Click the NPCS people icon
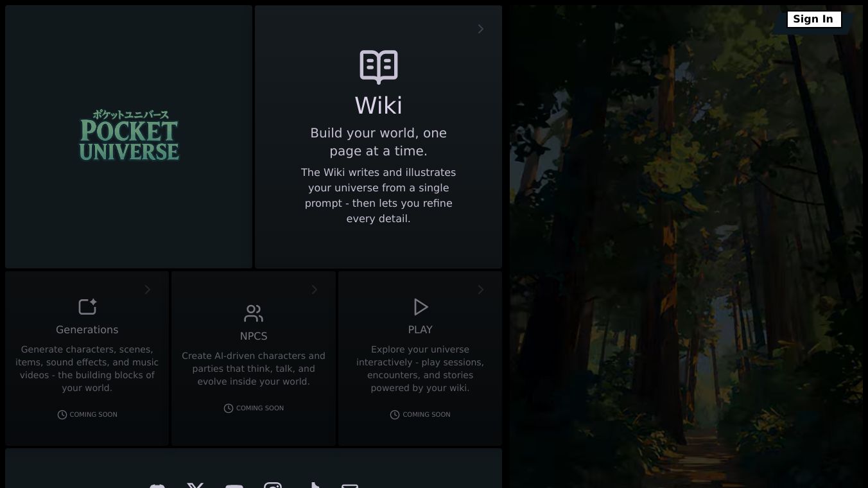Viewport: 868px width, 488px height. coord(254,313)
